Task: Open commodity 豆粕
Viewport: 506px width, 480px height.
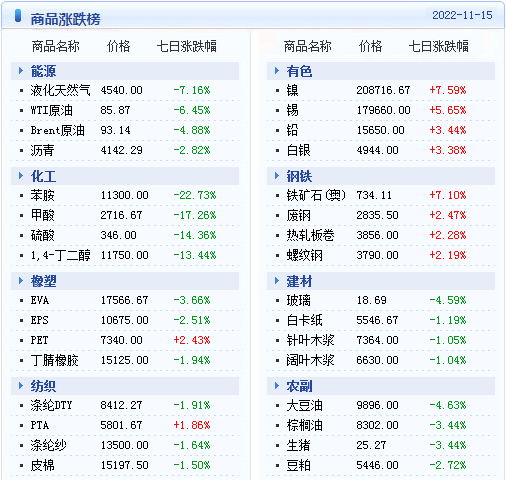Action: [x=298, y=465]
